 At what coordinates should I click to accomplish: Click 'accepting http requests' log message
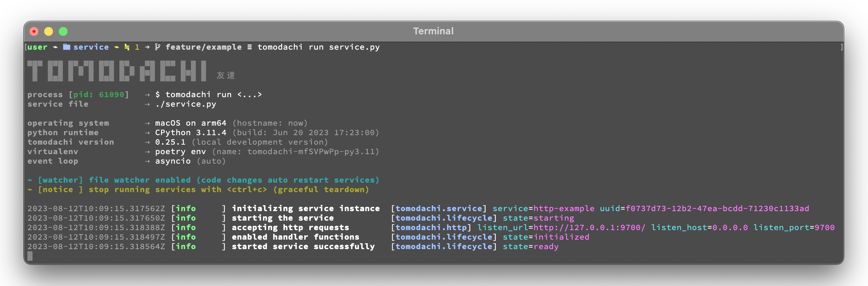(291, 228)
